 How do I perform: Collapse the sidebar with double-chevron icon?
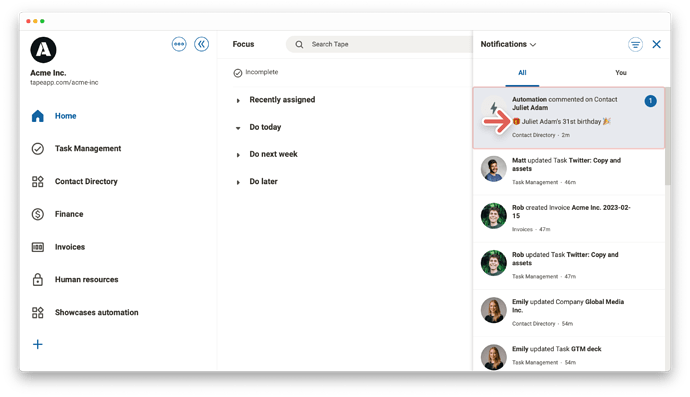tap(202, 44)
